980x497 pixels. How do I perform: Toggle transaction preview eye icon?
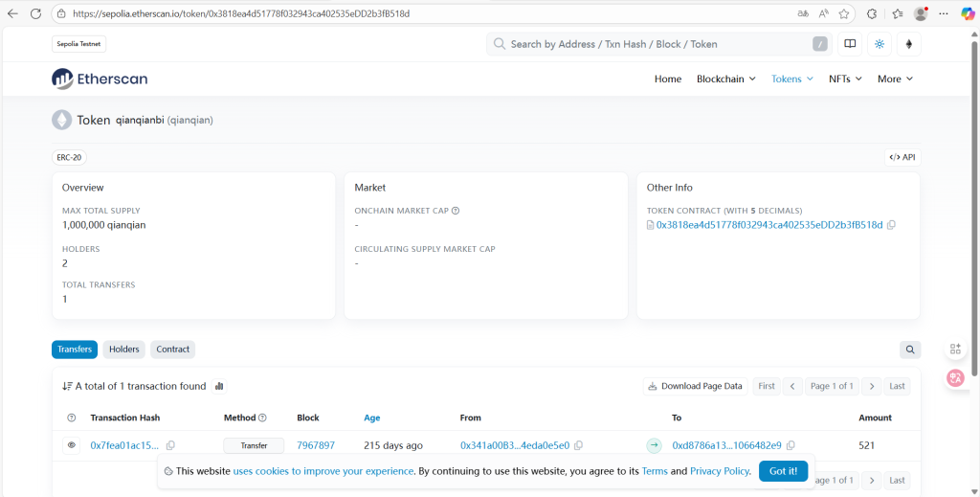(71, 445)
